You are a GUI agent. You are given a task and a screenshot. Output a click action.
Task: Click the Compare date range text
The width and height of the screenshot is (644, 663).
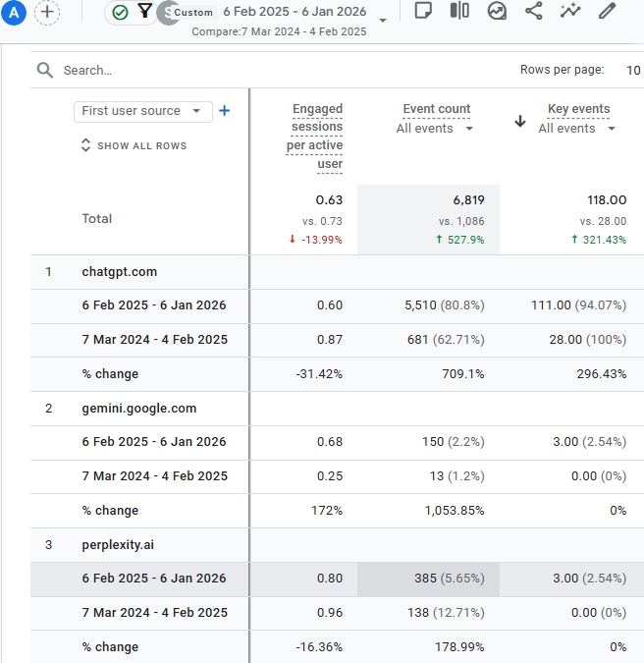(279, 32)
